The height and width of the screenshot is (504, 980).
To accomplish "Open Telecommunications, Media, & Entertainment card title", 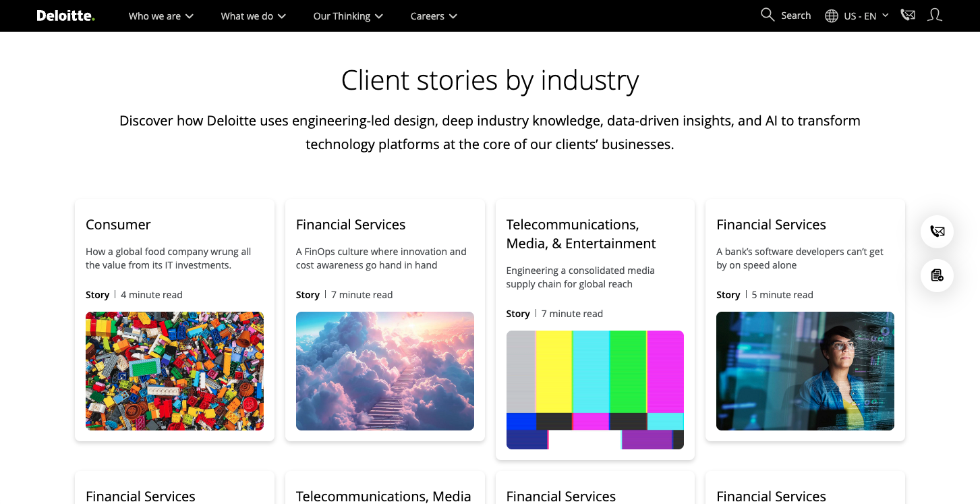I will [x=581, y=234].
